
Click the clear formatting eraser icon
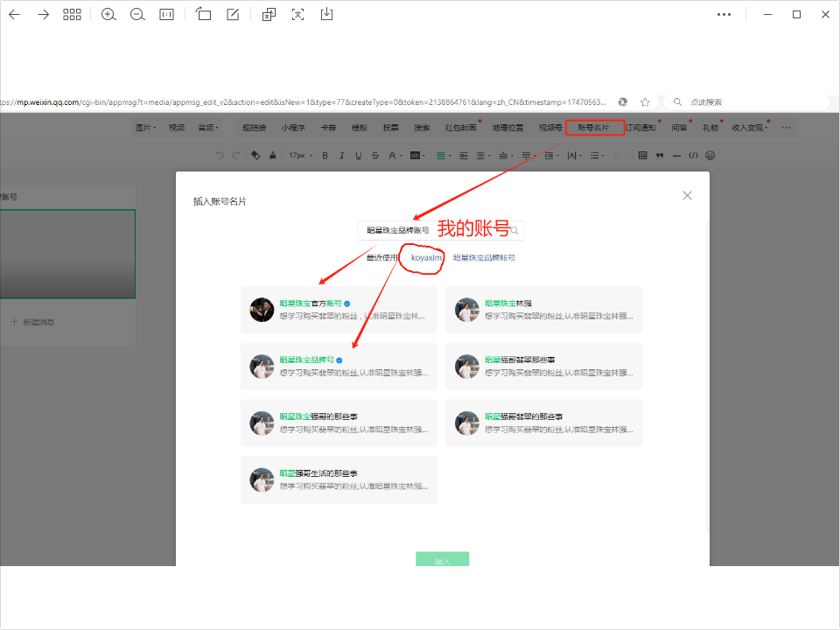[255, 156]
